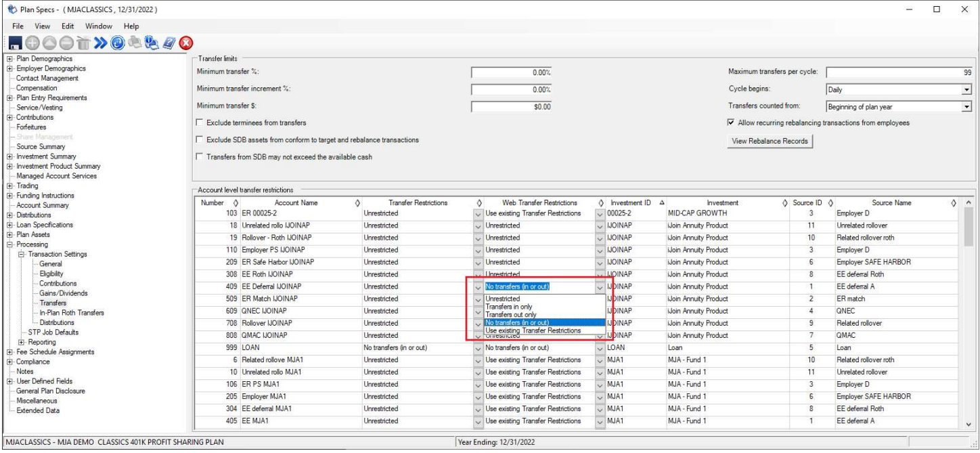Viewport: 980px width, 453px height.
Task: Open the Web Transfer Restrictions dropdown for LOAN row
Action: [x=599, y=347]
